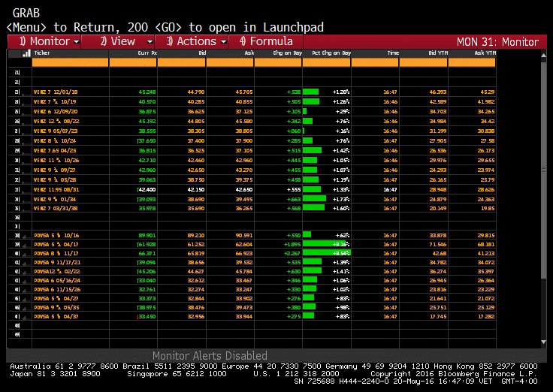The image size is (553, 392).
Task: Click current price 45.248 cell
Action: 147,92
